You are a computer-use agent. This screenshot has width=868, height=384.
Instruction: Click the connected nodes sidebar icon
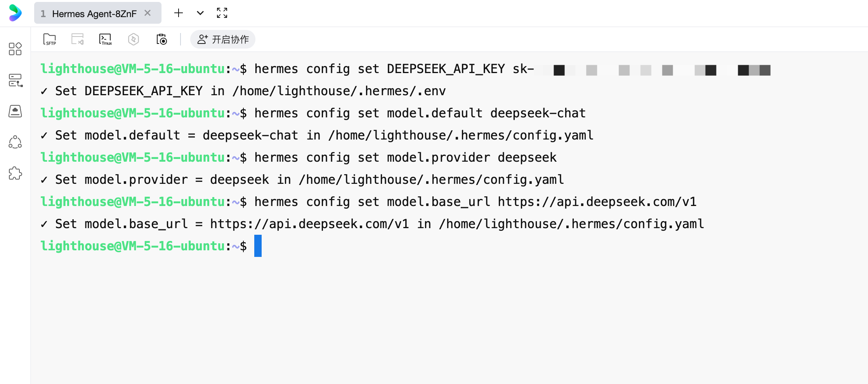(15, 142)
